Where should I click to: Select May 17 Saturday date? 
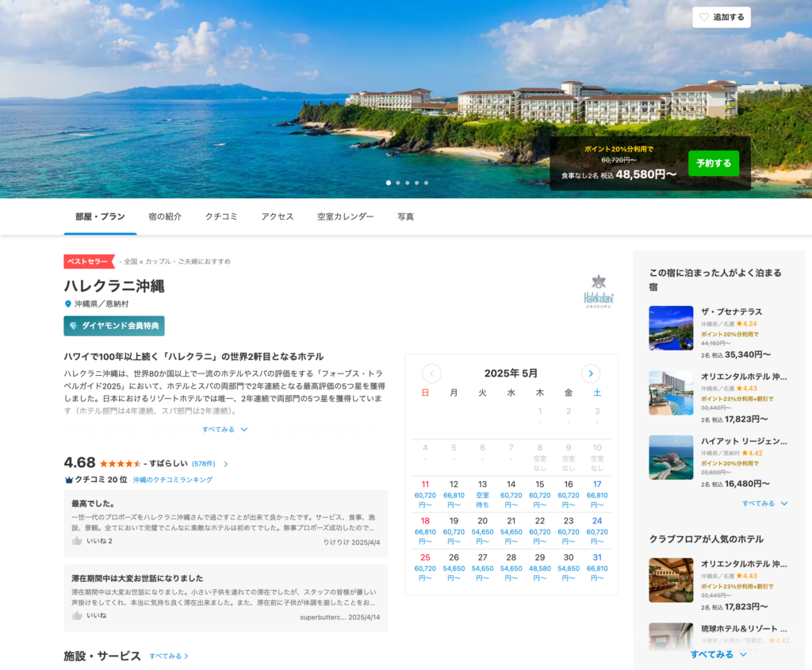(x=597, y=494)
